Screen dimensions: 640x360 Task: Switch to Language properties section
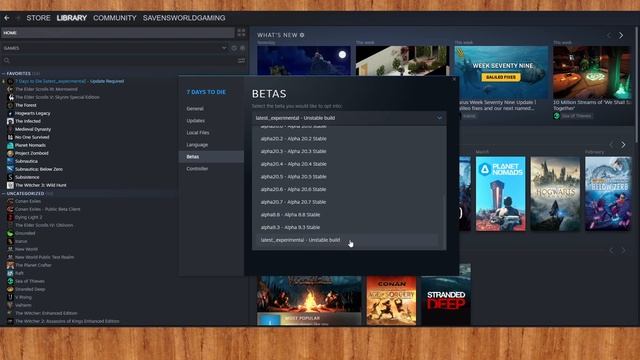[211, 145]
